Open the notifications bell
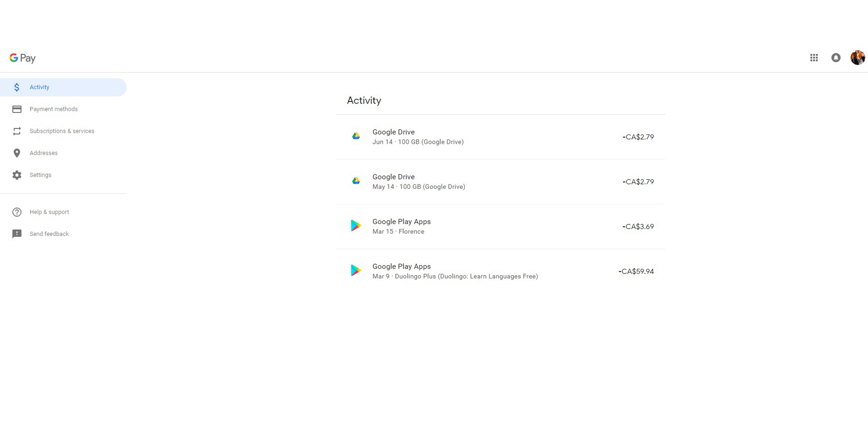The height and width of the screenshot is (443, 868). pyautogui.click(x=836, y=58)
